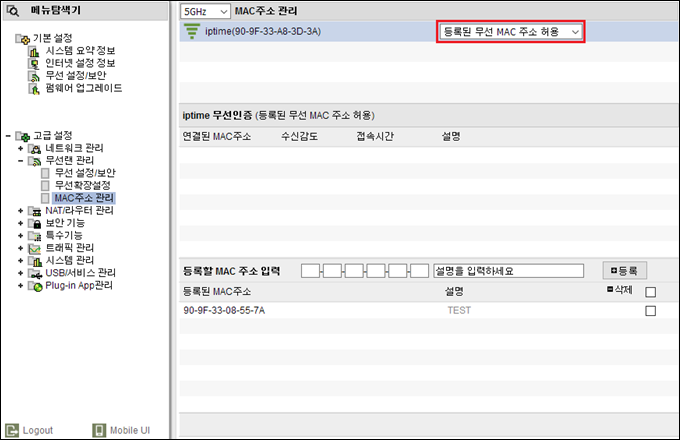Select 무선확장설정 in the tree

click(83, 186)
